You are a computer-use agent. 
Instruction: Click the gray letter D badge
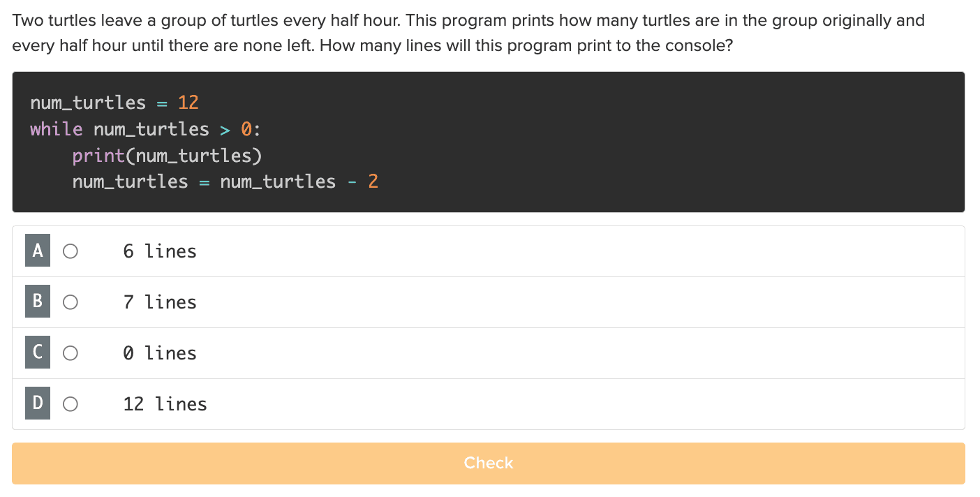click(x=38, y=404)
